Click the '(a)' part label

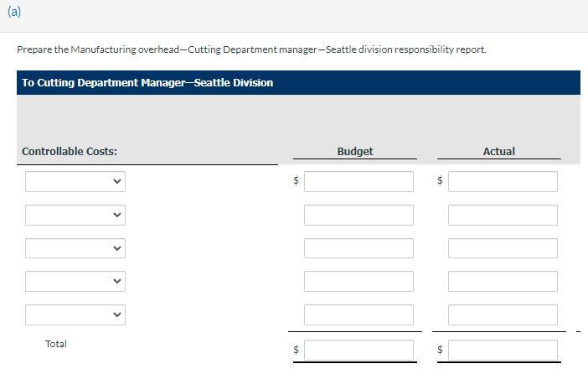(x=14, y=12)
